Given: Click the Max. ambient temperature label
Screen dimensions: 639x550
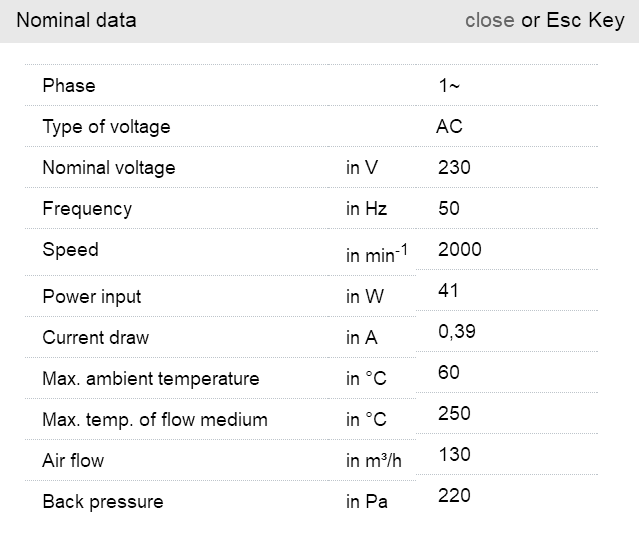Looking at the screenshot, I should click(x=150, y=379).
